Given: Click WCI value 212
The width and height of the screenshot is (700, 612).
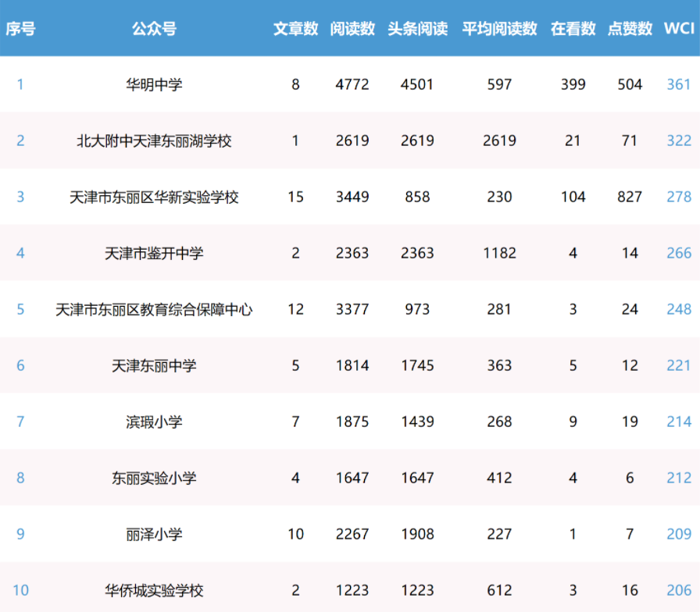Looking at the screenshot, I should tap(679, 478).
